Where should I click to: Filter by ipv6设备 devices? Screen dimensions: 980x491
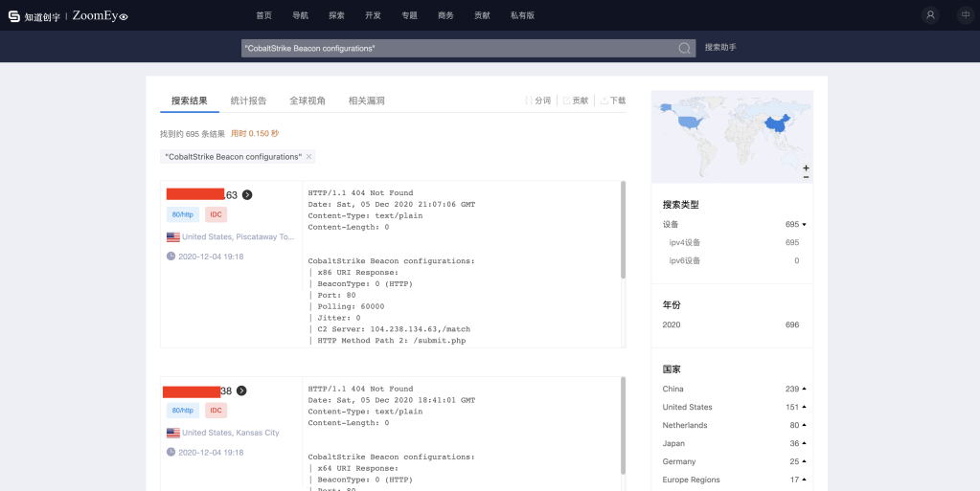pos(684,260)
